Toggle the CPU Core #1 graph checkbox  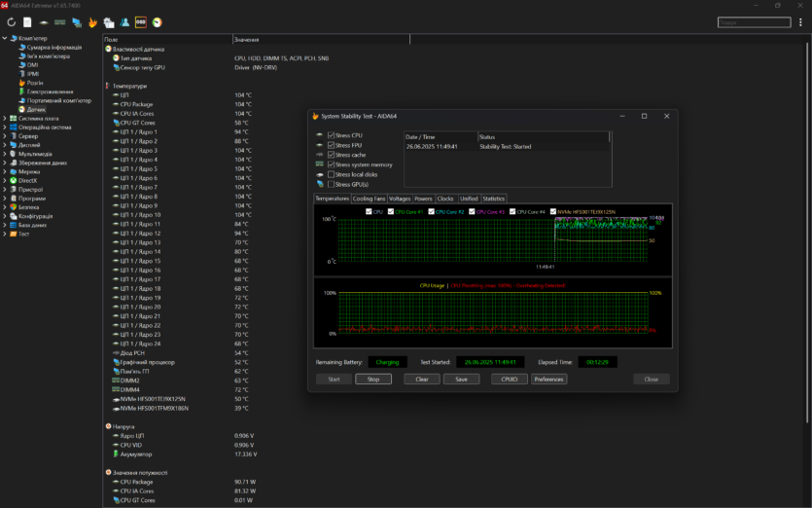(x=391, y=211)
